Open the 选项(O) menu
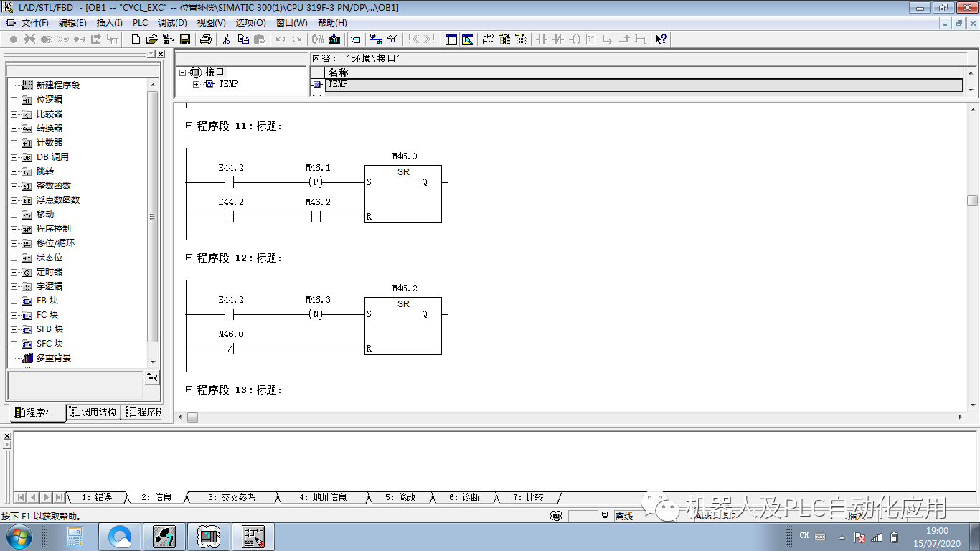 (x=250, y=23)
